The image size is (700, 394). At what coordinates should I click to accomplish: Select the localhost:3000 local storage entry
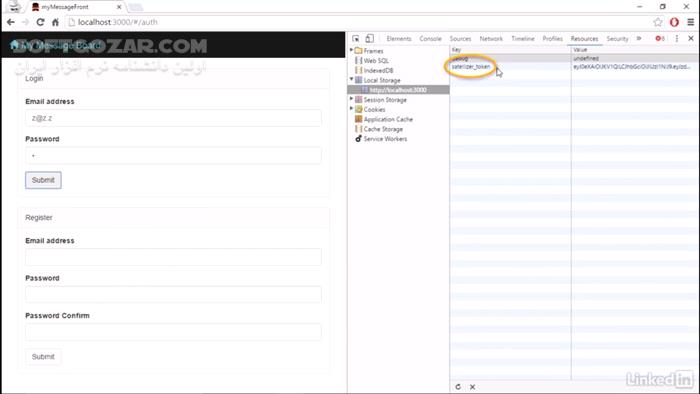398,90
